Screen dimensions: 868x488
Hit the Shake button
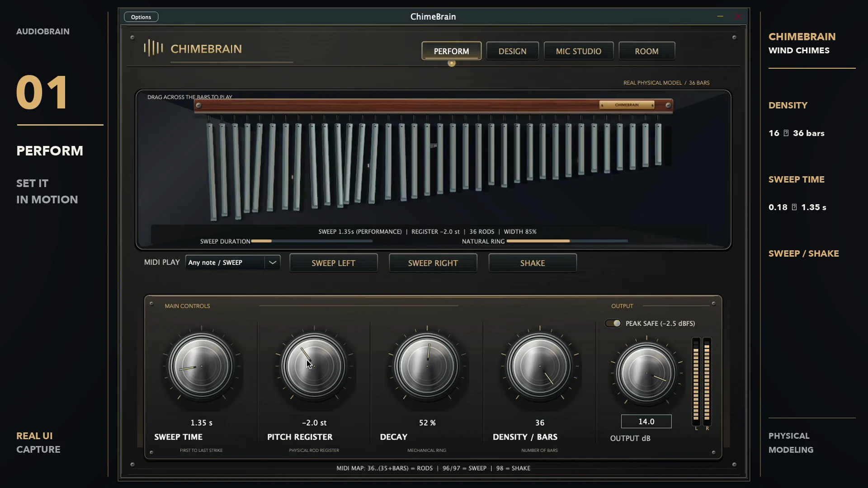[533, 263]
